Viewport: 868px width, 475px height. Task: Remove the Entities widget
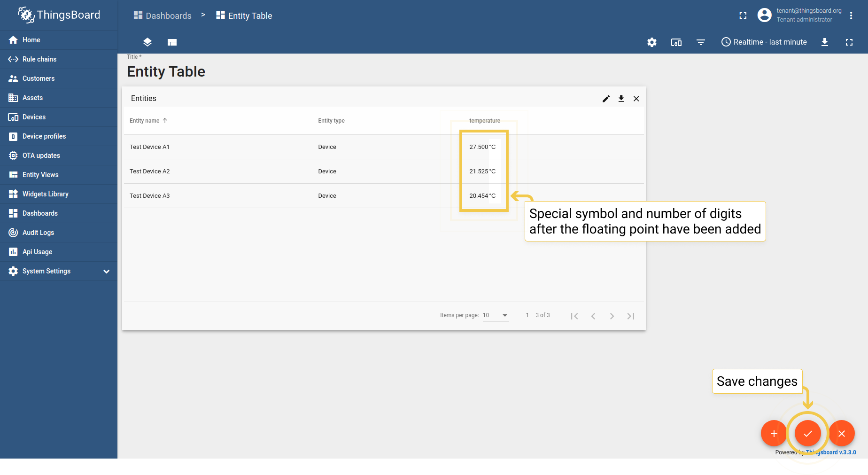point(636,99)
